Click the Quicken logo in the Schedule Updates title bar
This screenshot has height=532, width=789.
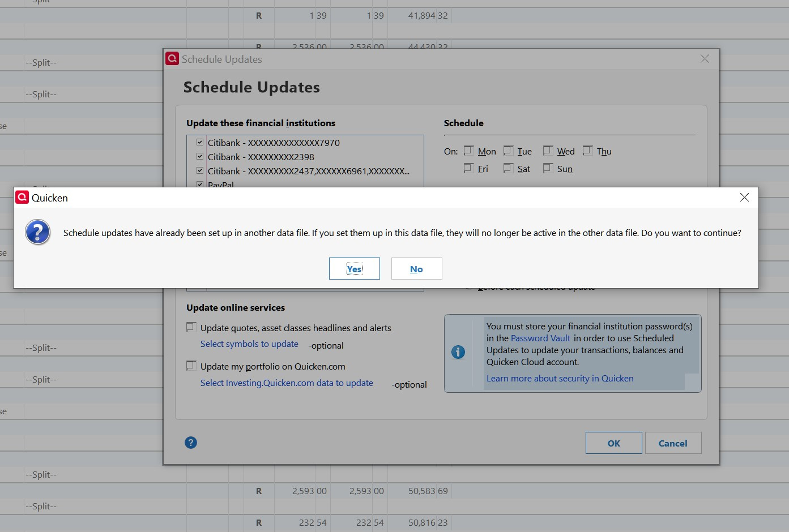(172, 58)
